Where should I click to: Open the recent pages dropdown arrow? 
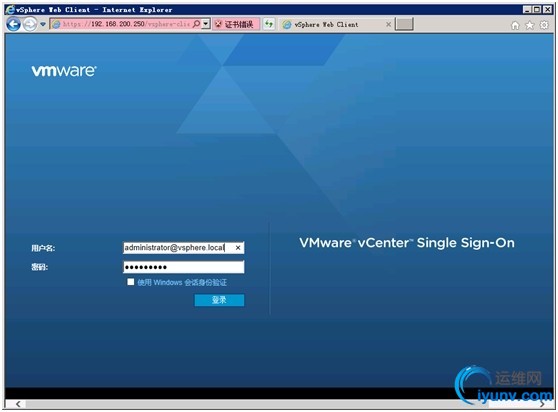(43, 25)
